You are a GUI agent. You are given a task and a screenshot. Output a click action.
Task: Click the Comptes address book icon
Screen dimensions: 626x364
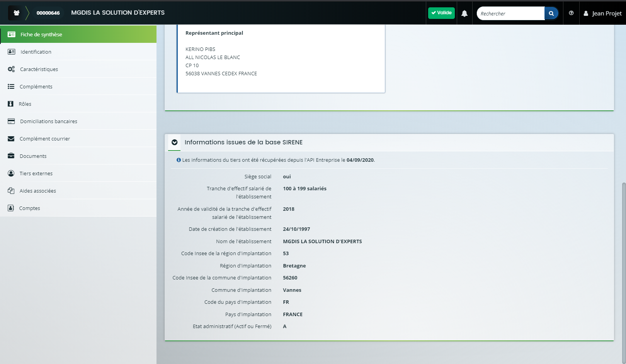point(11,208)
